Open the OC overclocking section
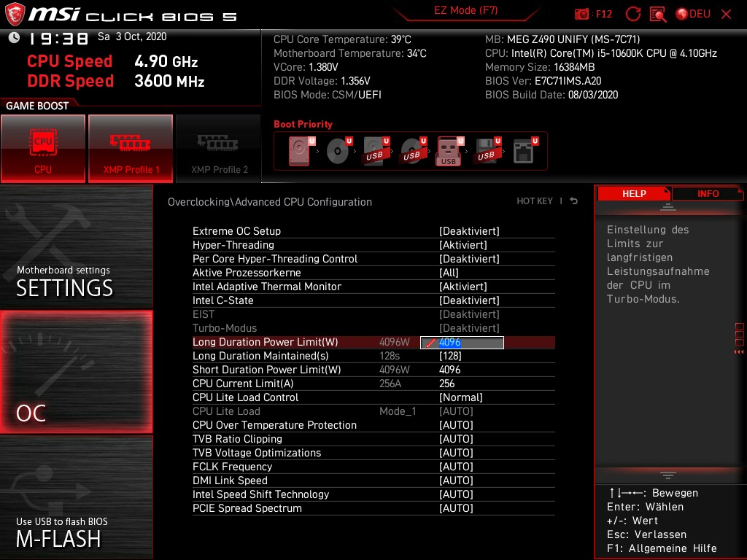 77,372
